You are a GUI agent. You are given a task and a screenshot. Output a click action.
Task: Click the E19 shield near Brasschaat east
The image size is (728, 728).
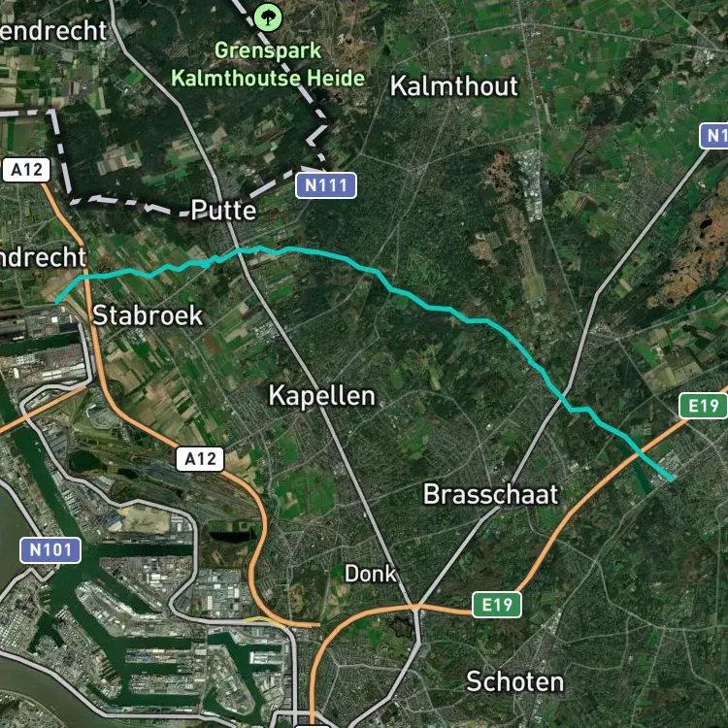(x=703, y=406)
